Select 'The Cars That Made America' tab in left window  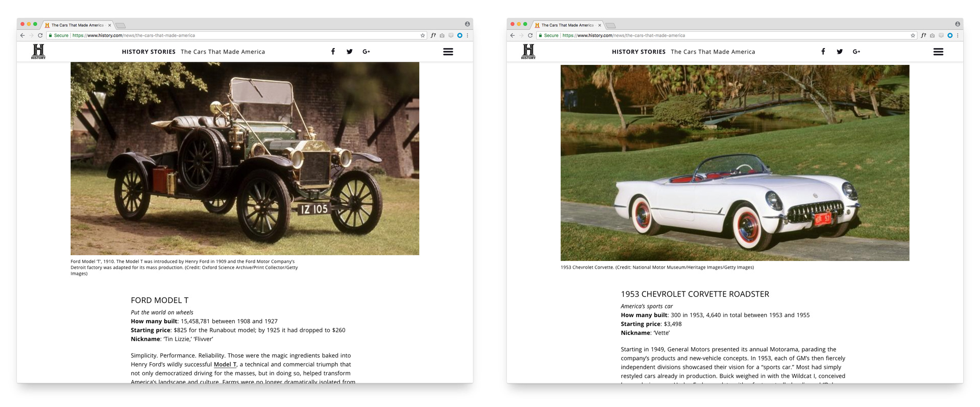pyautogui.click(x=77, y=25)
